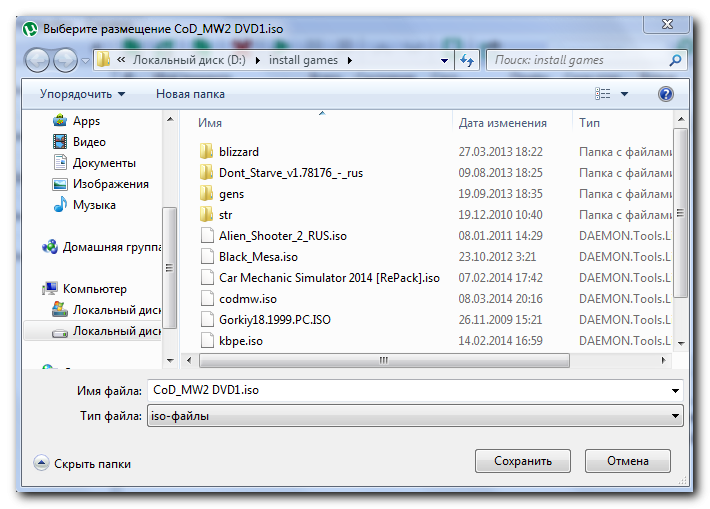This screenshot has width=710, height=509.
Task: Click the date 27.03.2013 18:22
Action: 500,152
